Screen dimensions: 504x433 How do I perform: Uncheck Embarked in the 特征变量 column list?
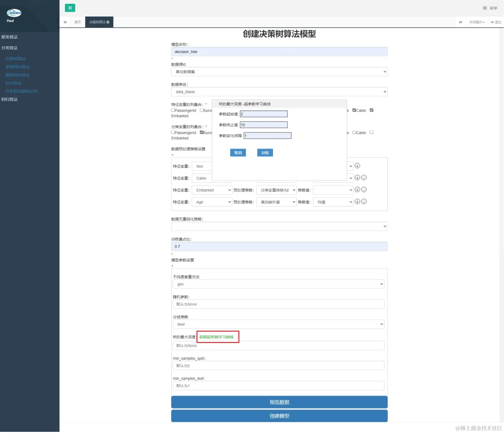pyautogui.click(x=372, y=110)
